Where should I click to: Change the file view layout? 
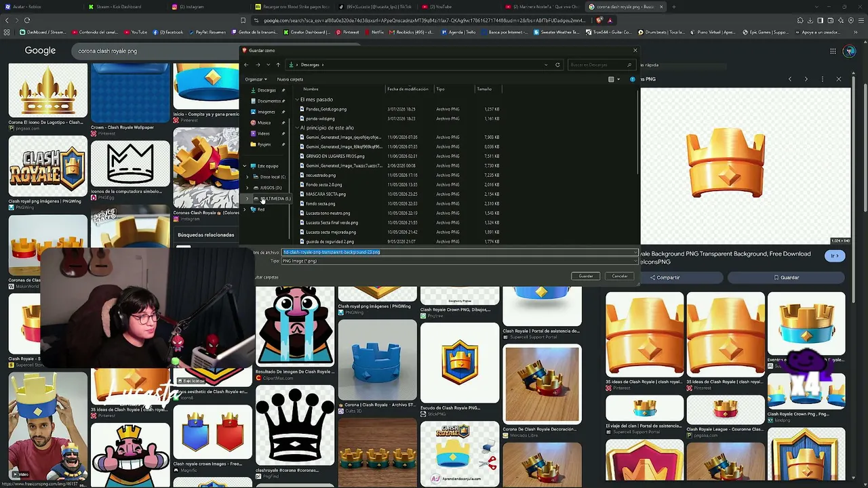611,79
